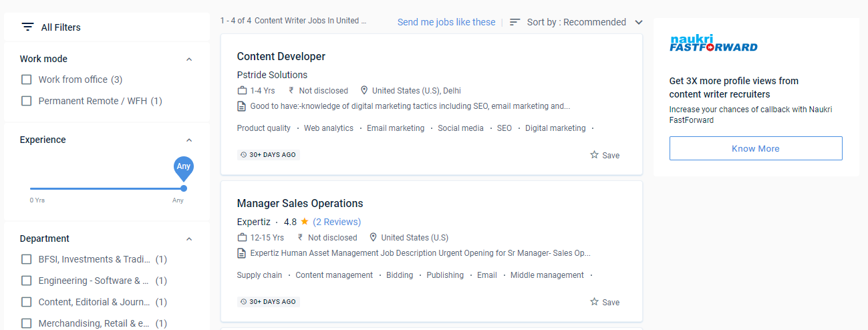Viewport: 868px width, 330px height.
Task: Click the 1-4 Yrs experience text
Action: click(x=263, y=91)
